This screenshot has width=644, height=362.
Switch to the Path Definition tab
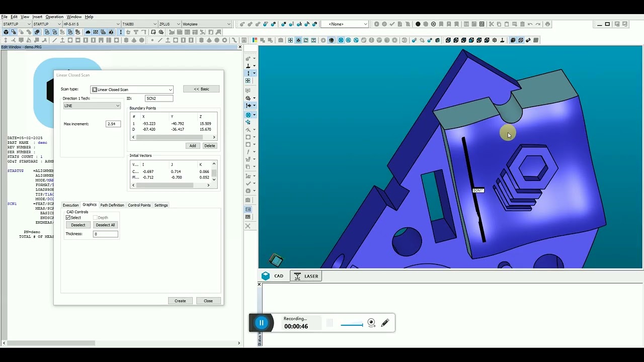pyautogui.click(x=112, y=205)
